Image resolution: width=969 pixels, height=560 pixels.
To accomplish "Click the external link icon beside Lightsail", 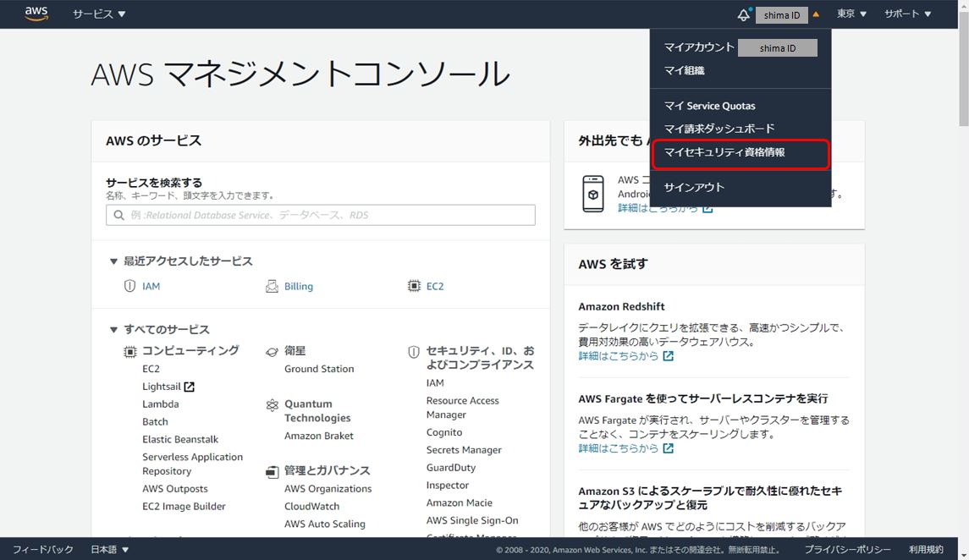I will (x=189, y=387).
